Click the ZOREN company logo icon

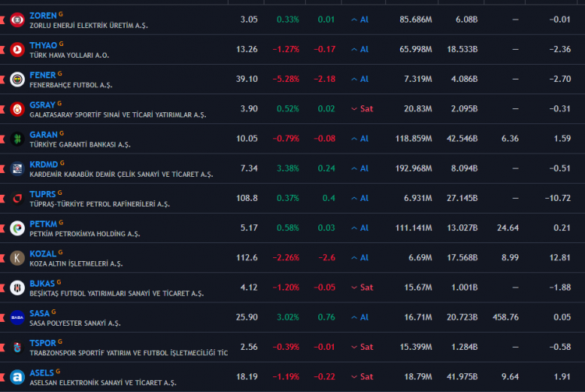(x=17, y=19)
